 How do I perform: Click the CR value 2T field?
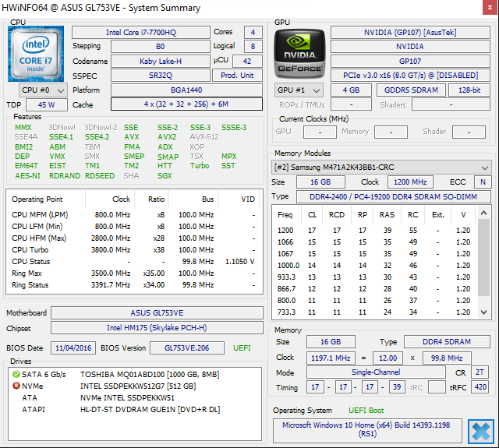click(x=480, y=372)
